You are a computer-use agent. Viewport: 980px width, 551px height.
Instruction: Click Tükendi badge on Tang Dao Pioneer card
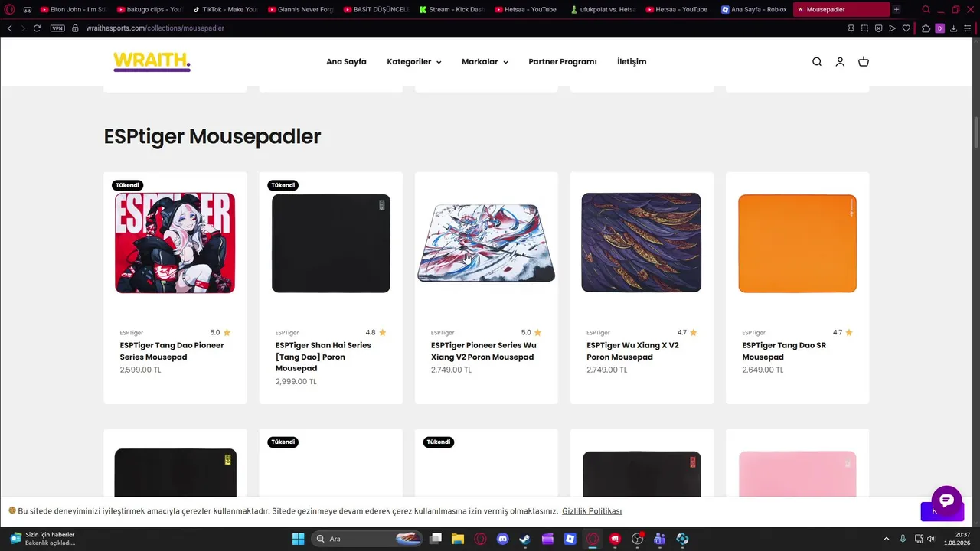[128, 185]
